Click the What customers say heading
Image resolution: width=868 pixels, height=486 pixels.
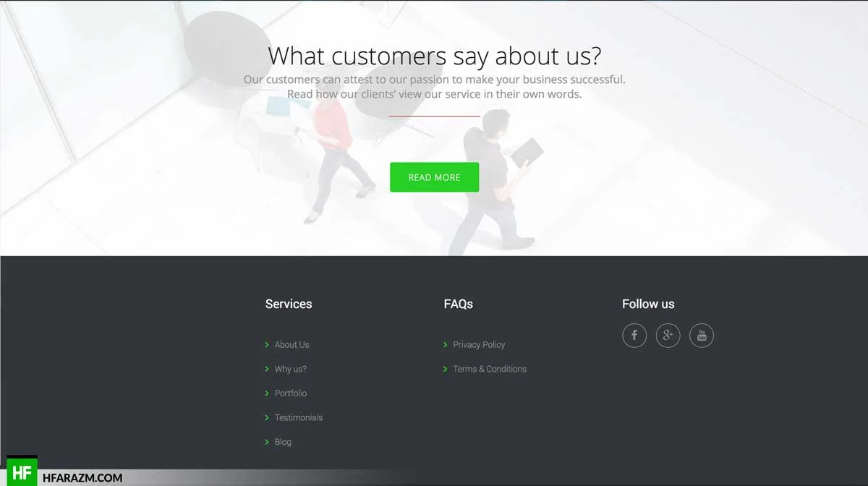coord(434,56)
